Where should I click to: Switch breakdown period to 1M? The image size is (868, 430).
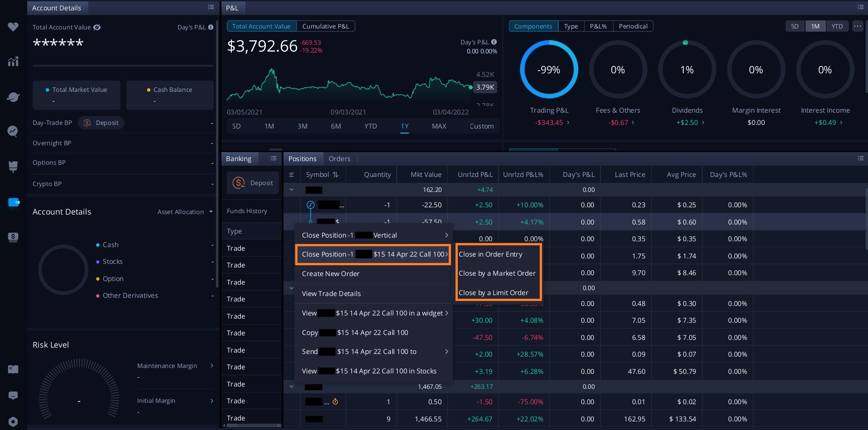click(815, 26)
